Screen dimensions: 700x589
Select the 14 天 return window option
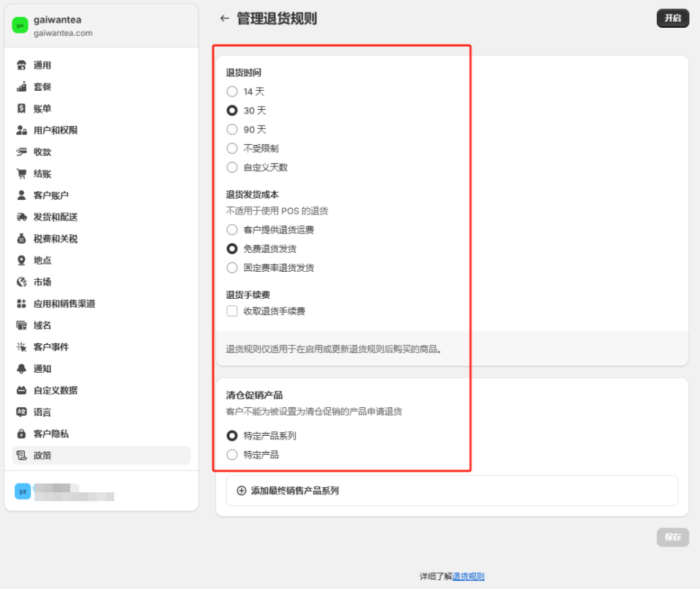233,92
